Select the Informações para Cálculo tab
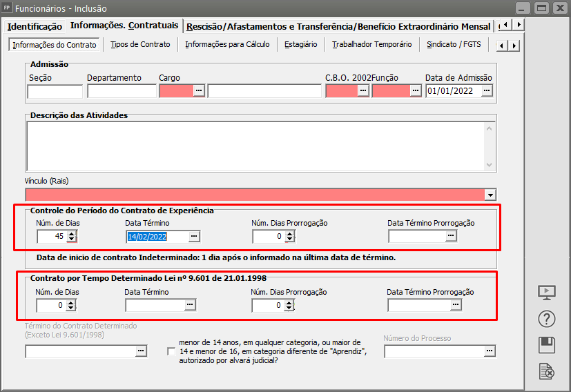The image size is (571, 392). [227, 44]
